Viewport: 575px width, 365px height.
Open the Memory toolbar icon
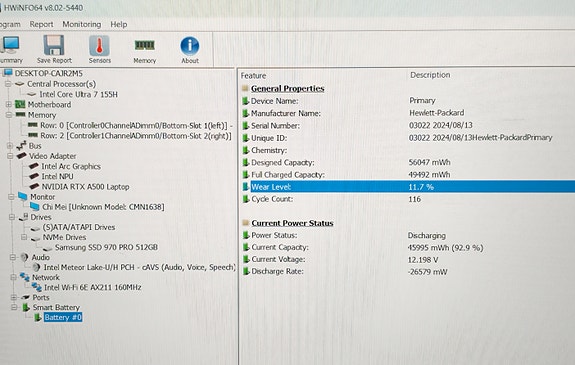(x=144, y=45)
